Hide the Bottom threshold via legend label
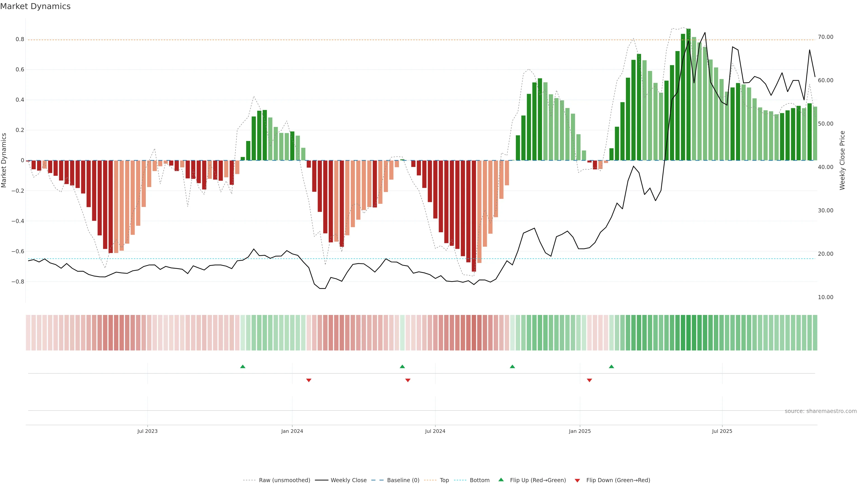Image resolution: width=868 pixels, height=488 pixels. (x=479, y=480)
